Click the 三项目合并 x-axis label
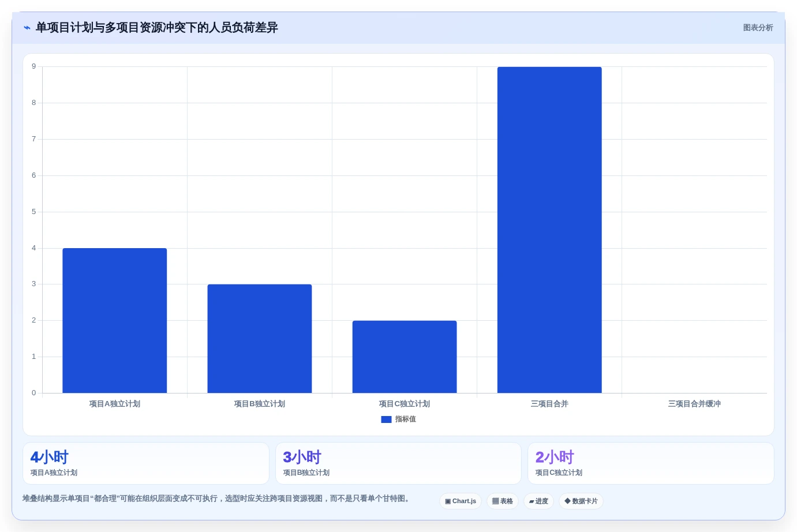Image resolution: width=797 pixels, height=532 pixels. tap(549, 404)
